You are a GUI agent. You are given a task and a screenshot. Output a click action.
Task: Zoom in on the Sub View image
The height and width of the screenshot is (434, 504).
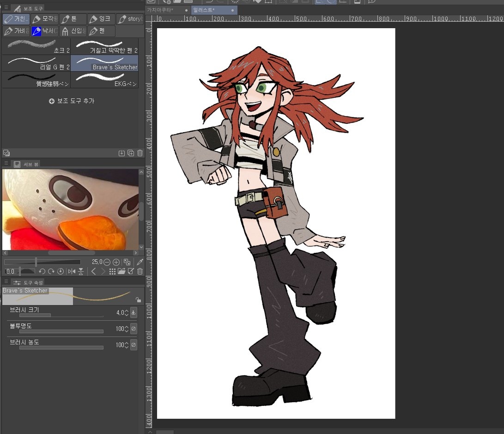click(x=116, y=262)
